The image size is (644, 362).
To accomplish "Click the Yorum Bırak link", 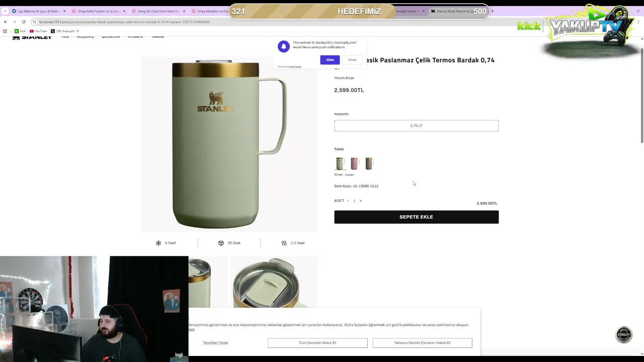I will point(344,78).
